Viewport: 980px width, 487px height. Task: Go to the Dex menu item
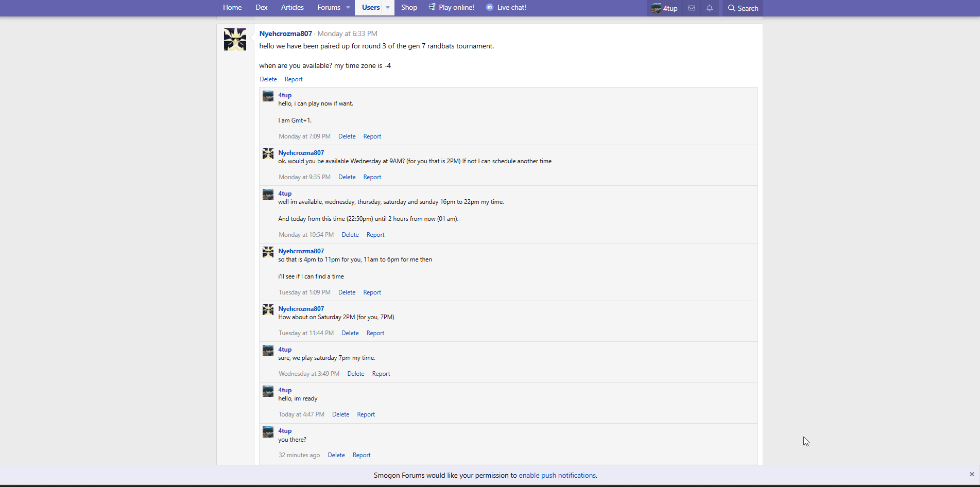[261, 7]
